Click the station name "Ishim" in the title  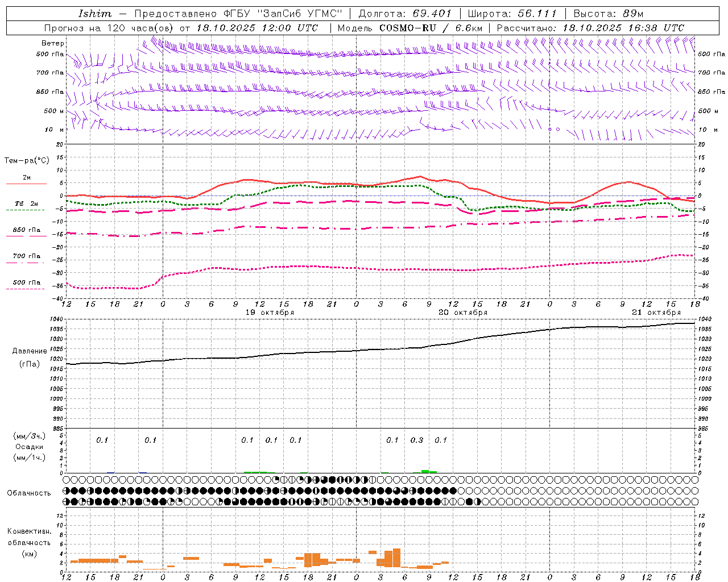pyautogui.click(x=95, y=14)
